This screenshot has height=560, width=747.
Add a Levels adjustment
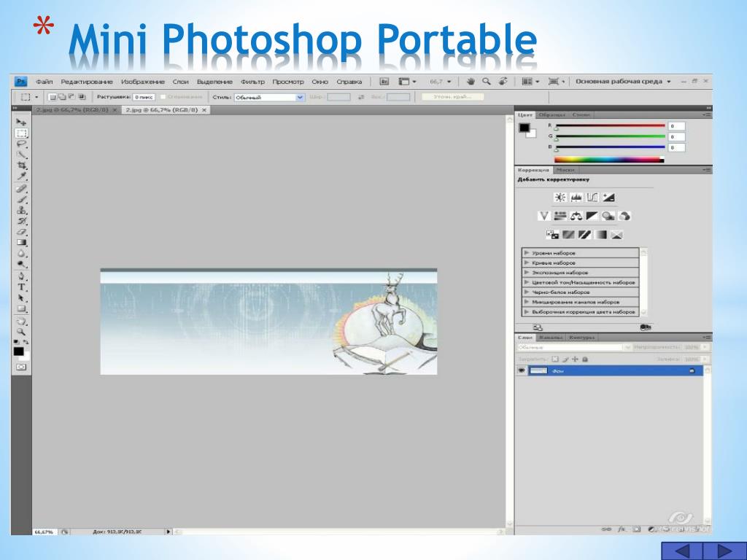[x=576, y=197]
